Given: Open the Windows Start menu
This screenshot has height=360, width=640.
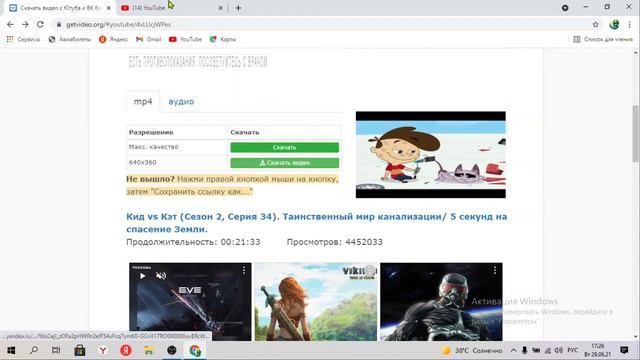Looking at the screenshot, I should coord(11,351).
